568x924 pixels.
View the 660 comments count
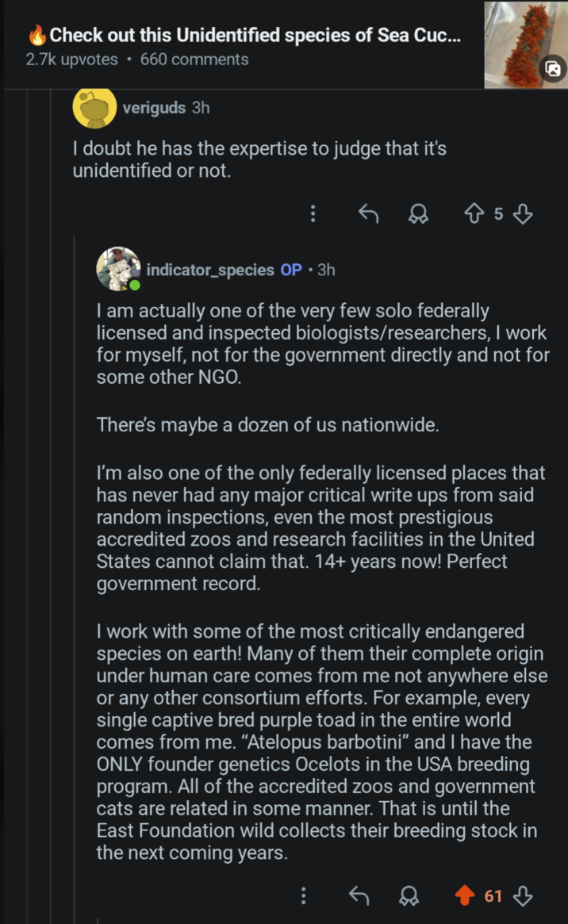tap(194, 59)
